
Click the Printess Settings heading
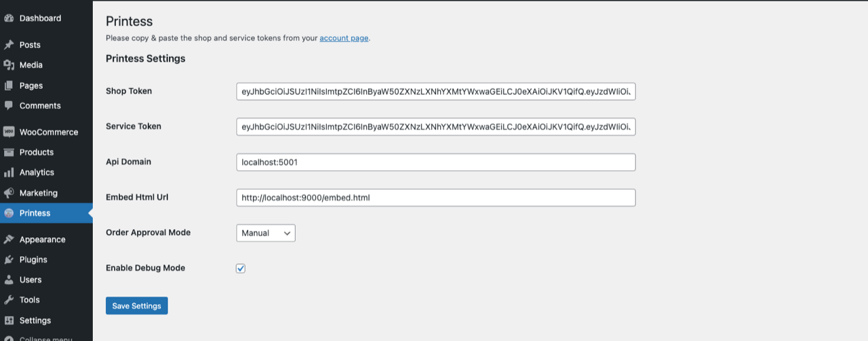[x=146, y=58]
